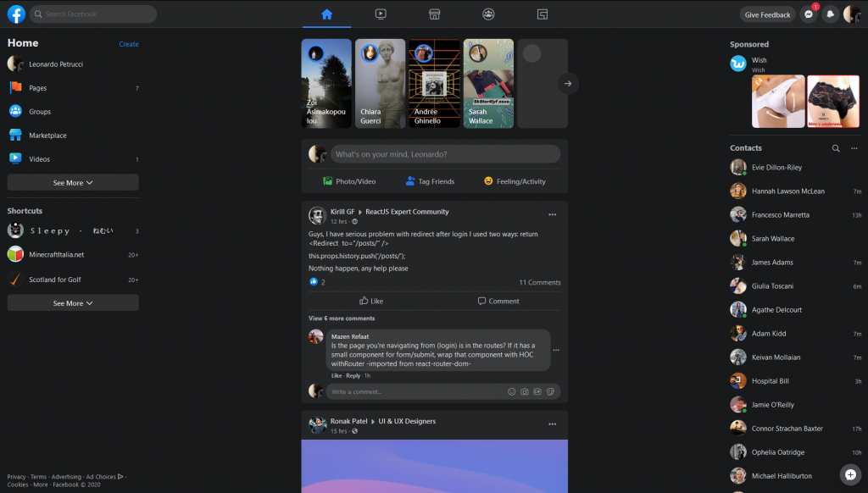
Task: Attach a photo to comment via camera icon
Action: (x=525, y=392)
